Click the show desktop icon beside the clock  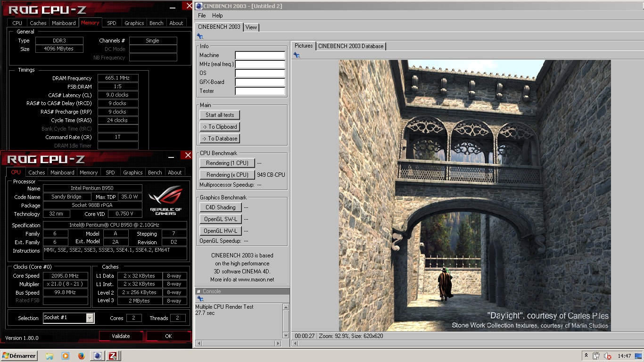click(x=638, y=356)
